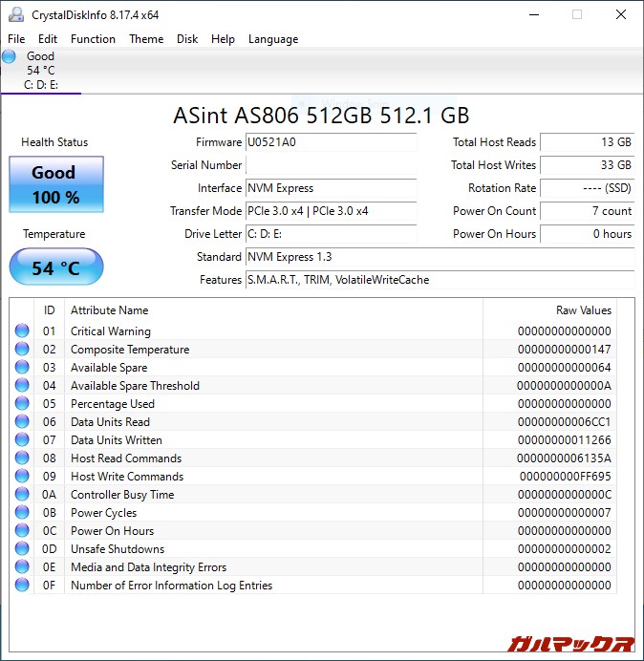Click the status orb next to Available Spare
644x661 pixels.
[x=22, y=368]
